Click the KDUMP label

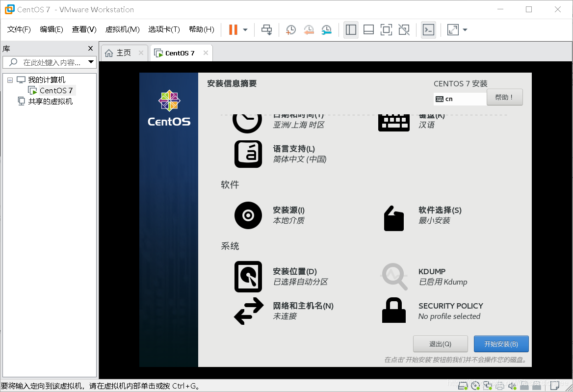click(x=432, y=271)
